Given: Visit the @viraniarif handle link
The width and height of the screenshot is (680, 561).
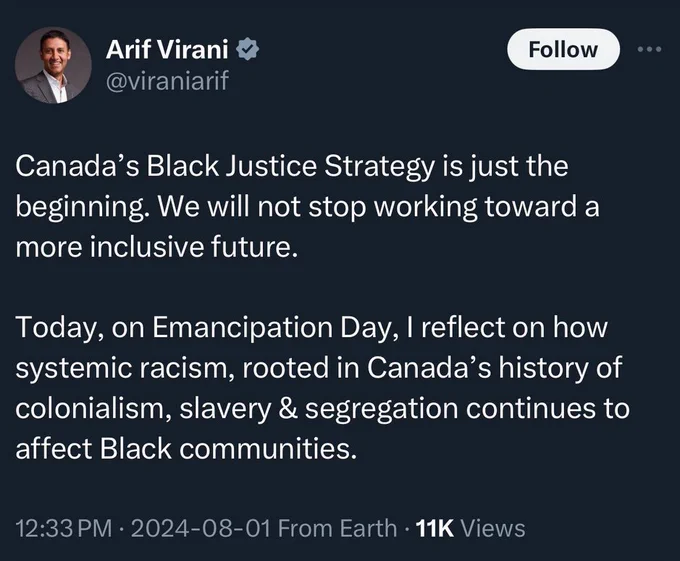Looking at the screenshot, I should (167, 81).
